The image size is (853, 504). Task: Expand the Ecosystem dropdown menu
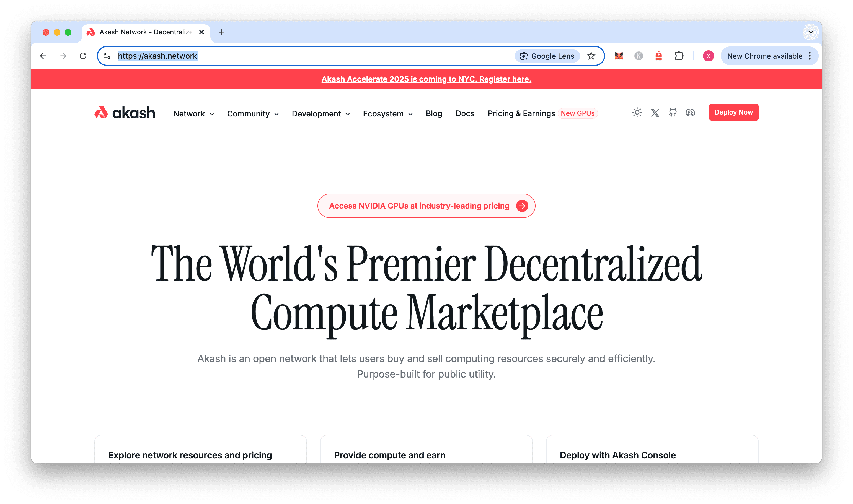coord(387,114)
